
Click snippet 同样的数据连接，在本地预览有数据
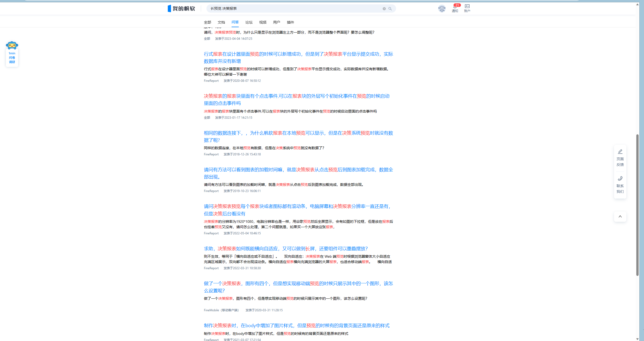coord(264,148)
